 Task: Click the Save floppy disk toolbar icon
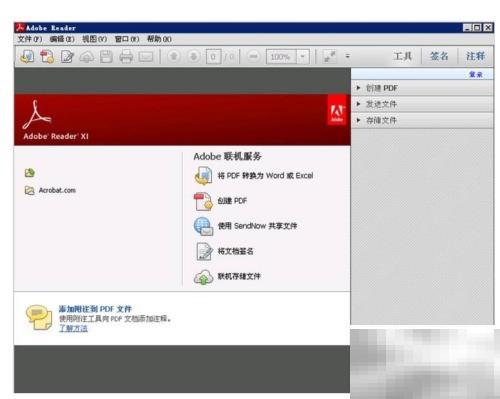coord(106,57)
